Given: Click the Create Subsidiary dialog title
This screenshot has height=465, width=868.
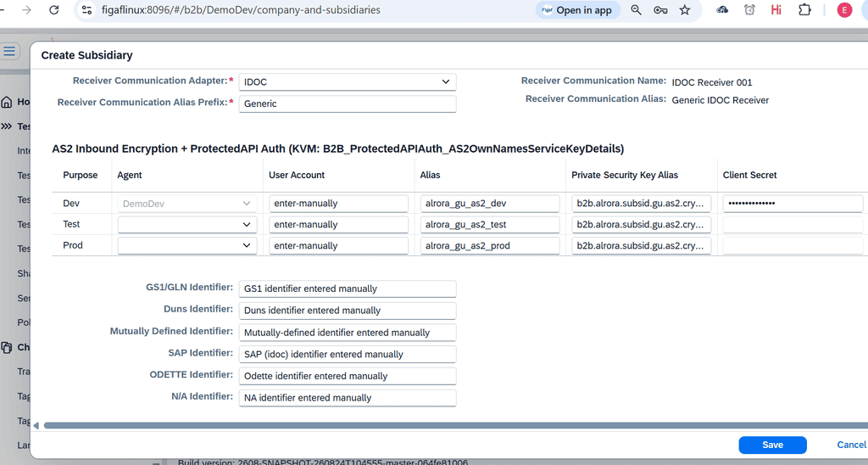Looking at the screenshot, I should [87, 55].
